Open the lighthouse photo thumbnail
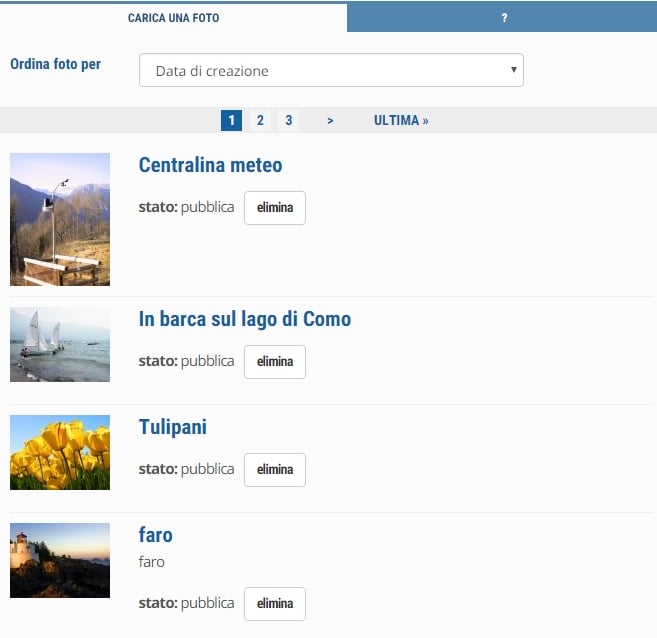The image size is (657, 638). [60, 560]
